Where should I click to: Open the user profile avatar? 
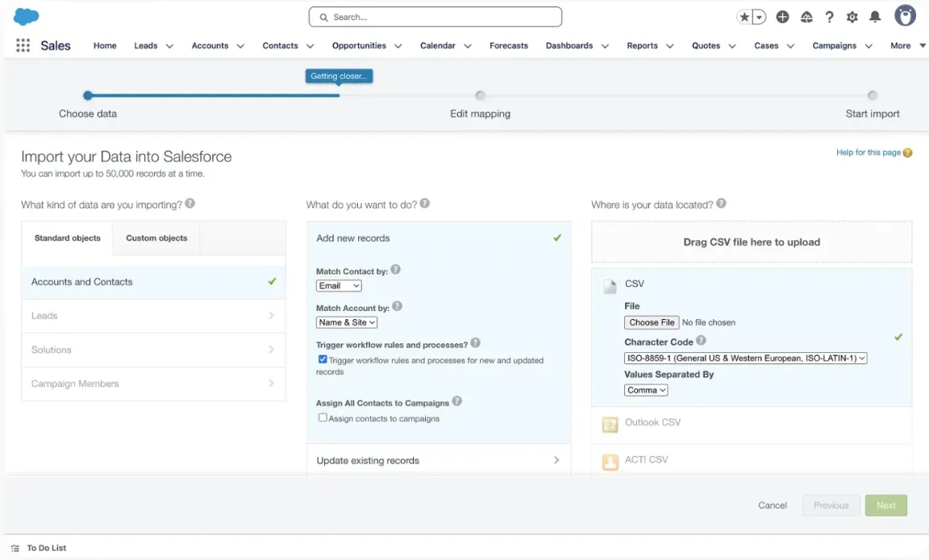pos(905,16)
